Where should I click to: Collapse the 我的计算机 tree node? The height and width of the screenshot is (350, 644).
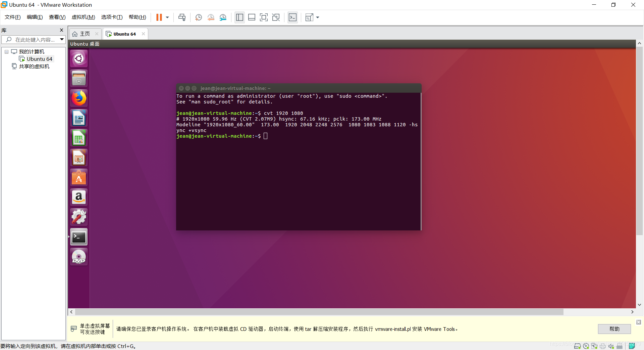[6, 51]
